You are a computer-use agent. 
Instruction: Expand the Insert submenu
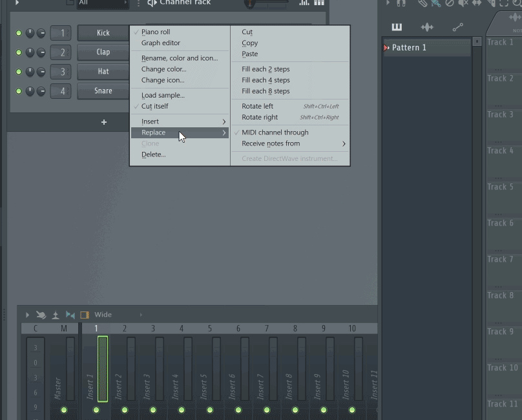(180, 121)
